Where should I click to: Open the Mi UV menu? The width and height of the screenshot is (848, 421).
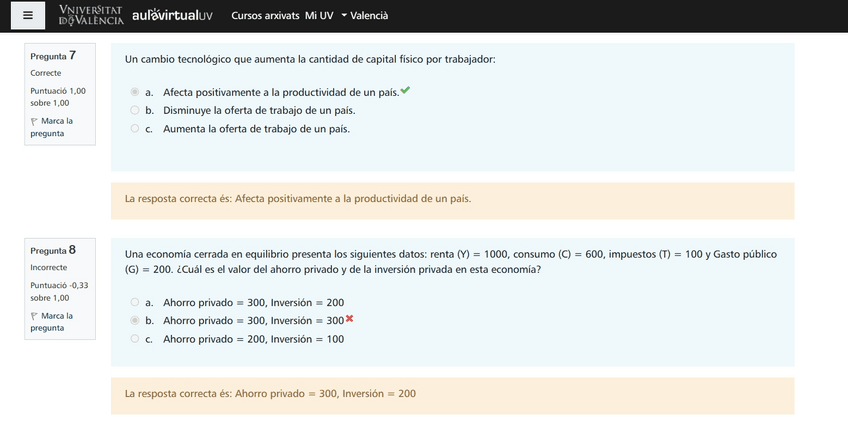coord(319,16)
